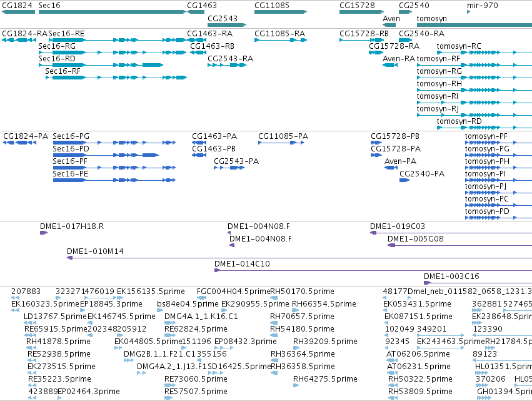Click the CG2540-PA protein glyph
Viewport: 532px width, 401px height.
click(404, 180)
